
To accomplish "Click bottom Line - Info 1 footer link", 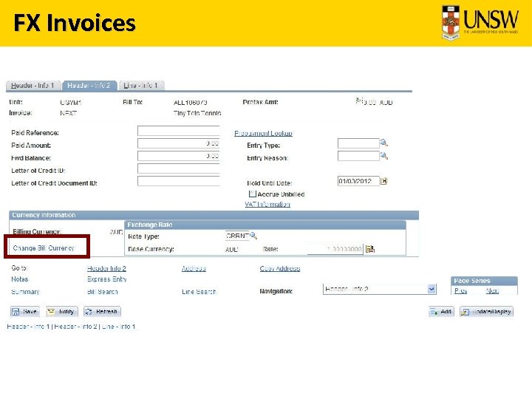I will coord(118,327).
